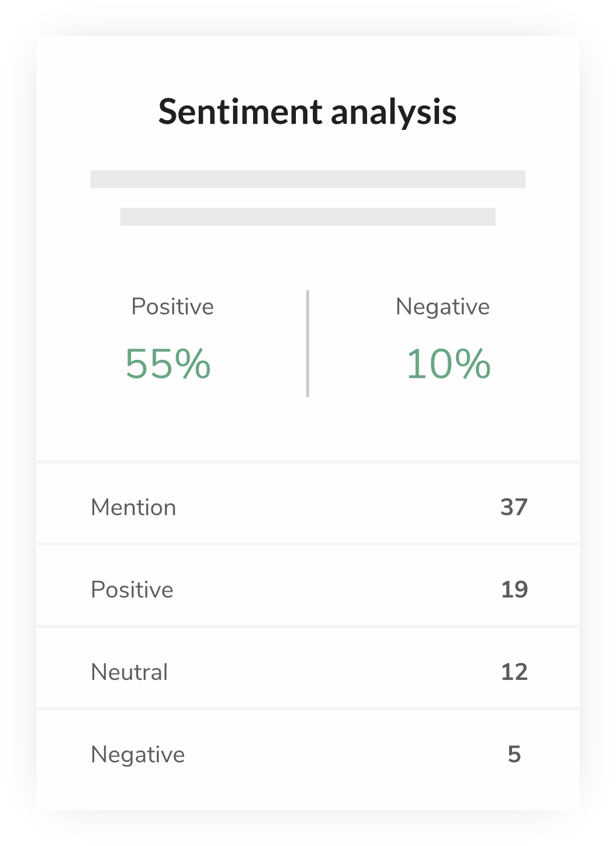Screen dimensions: 616x846
Task: Click the Mention count 37
Action: click(514, 507)
